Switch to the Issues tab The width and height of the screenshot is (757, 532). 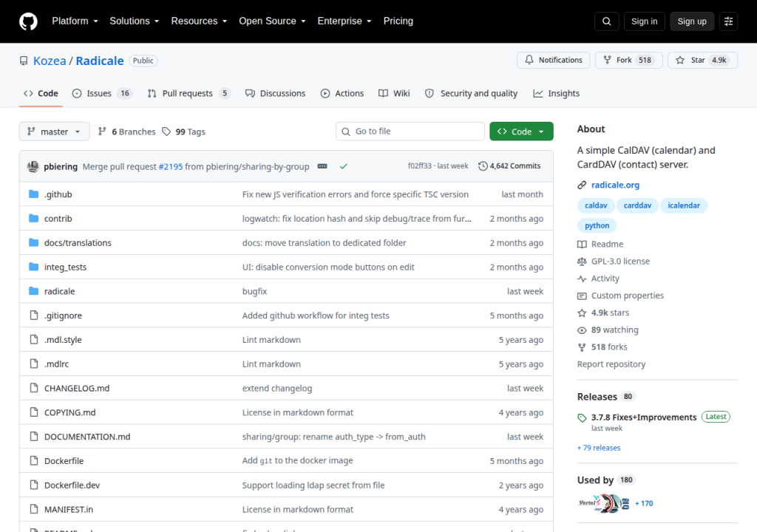102,94
